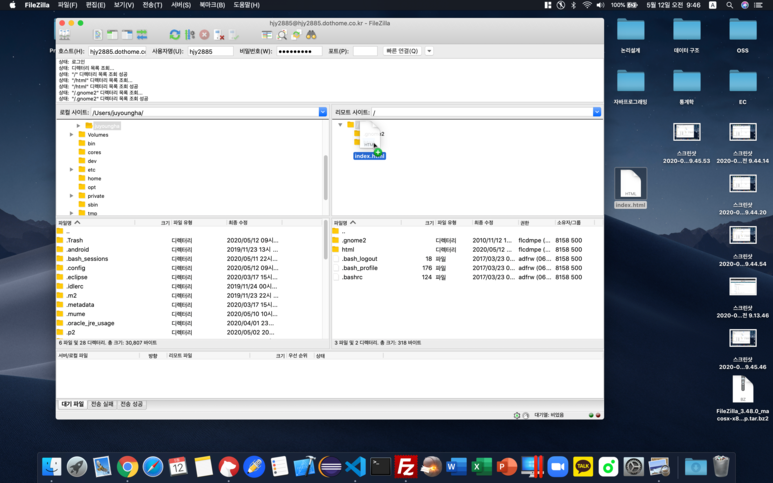773x483 pixels.
Task: Open the 통계학 desktop folder
Action: (x=687, y=87)
